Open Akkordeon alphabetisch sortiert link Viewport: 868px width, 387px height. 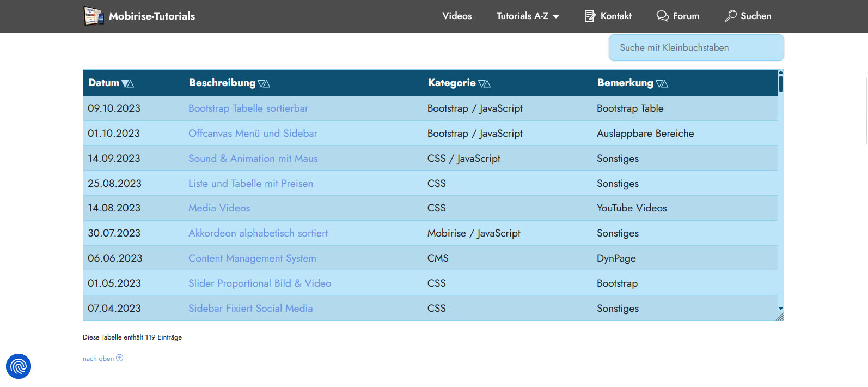[258, 233]
